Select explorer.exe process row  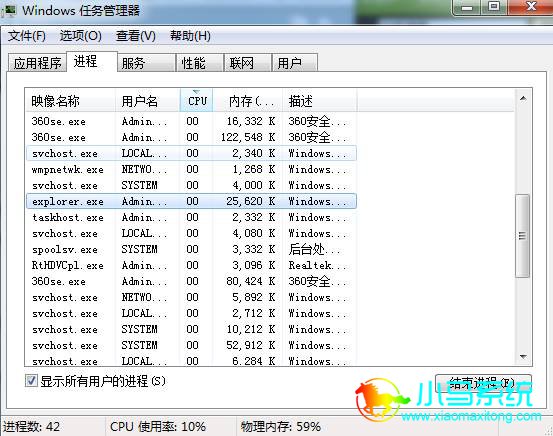click(192, 201)
